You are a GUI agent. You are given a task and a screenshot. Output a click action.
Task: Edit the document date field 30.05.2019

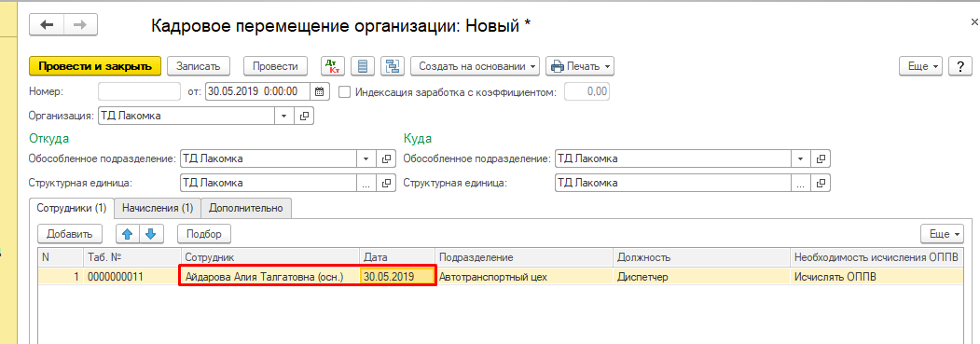click(257, 91)
